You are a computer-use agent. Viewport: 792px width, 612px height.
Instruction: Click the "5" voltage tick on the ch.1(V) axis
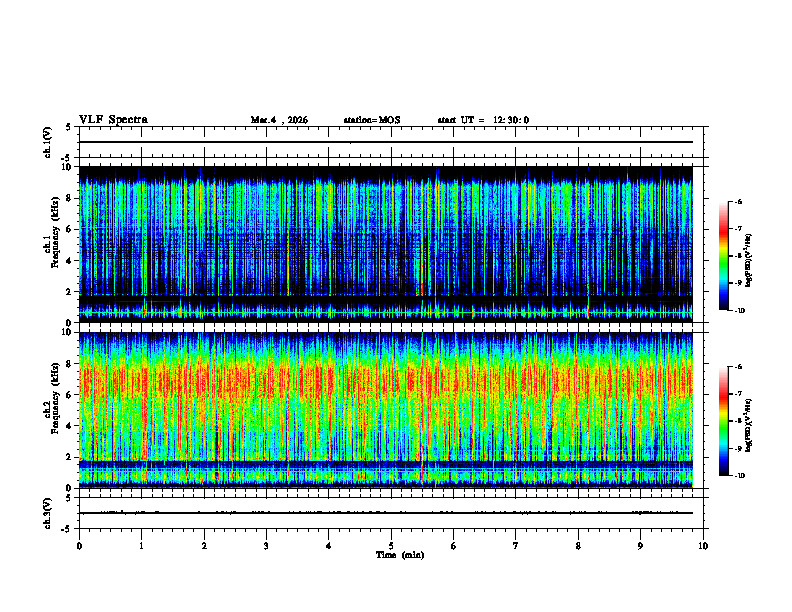[69, 127]
